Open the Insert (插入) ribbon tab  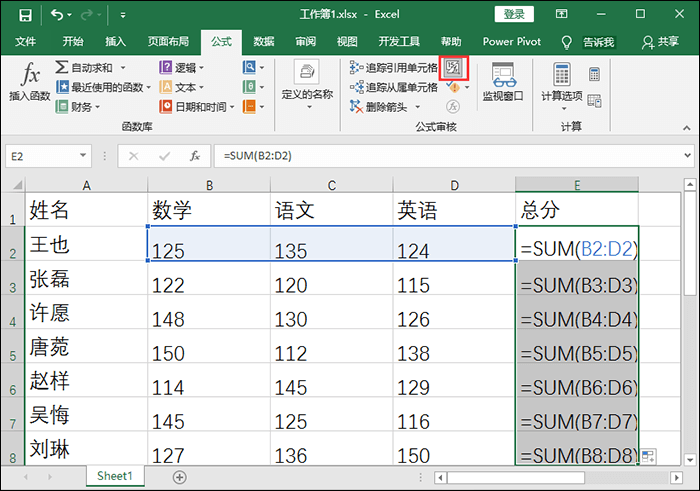116,42
